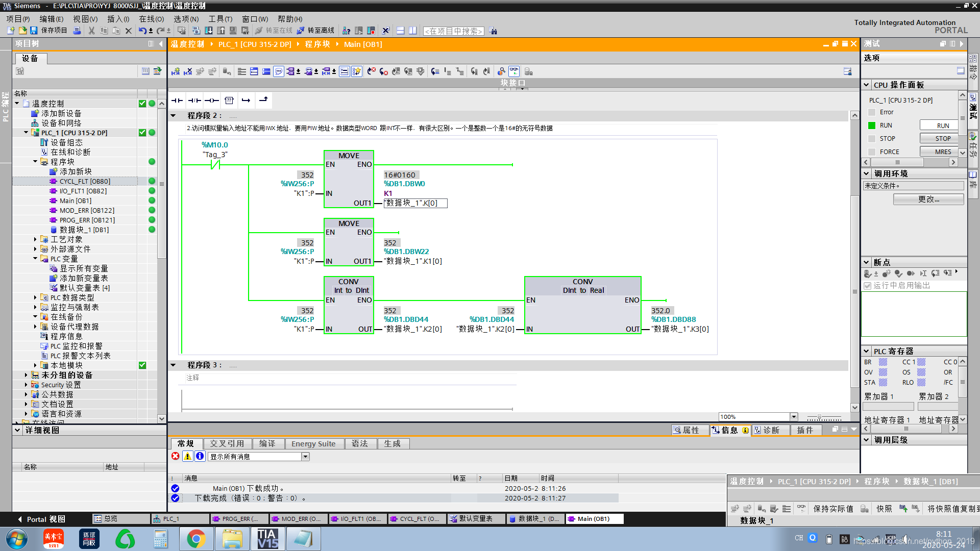This screenshot has width=980, height=551.
Task: Toggle enable outputs during runtime checkbox
Action: pyautogui.click(x=867, y=286)
